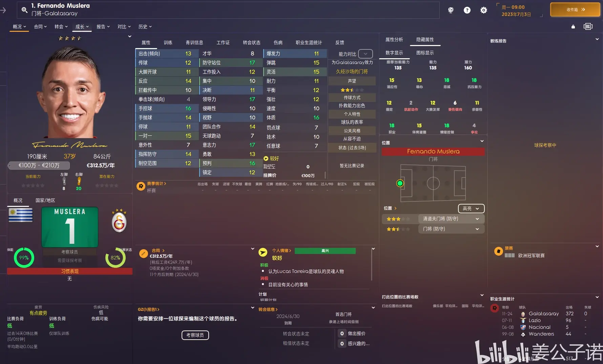Click the 考察球员 button under the shirt
Image resolution: width=603 pixels, height=364 pixels.
(69, 252)
